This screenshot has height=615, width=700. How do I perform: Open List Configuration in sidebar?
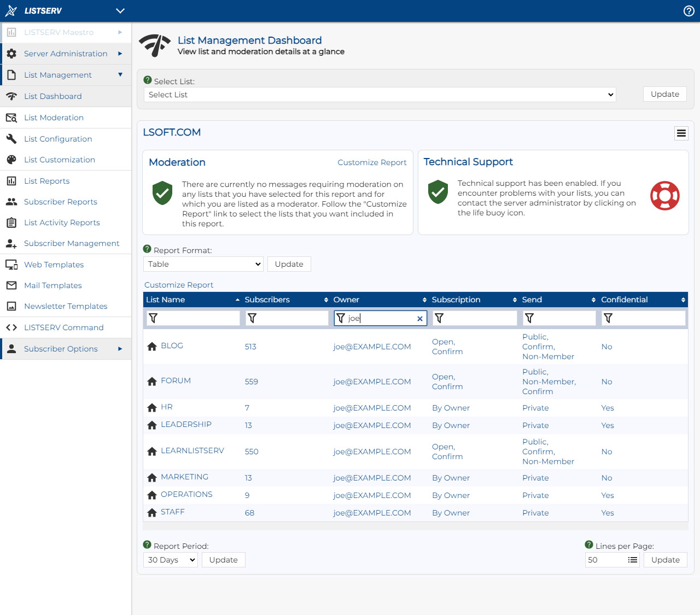(x=66, y=139)
